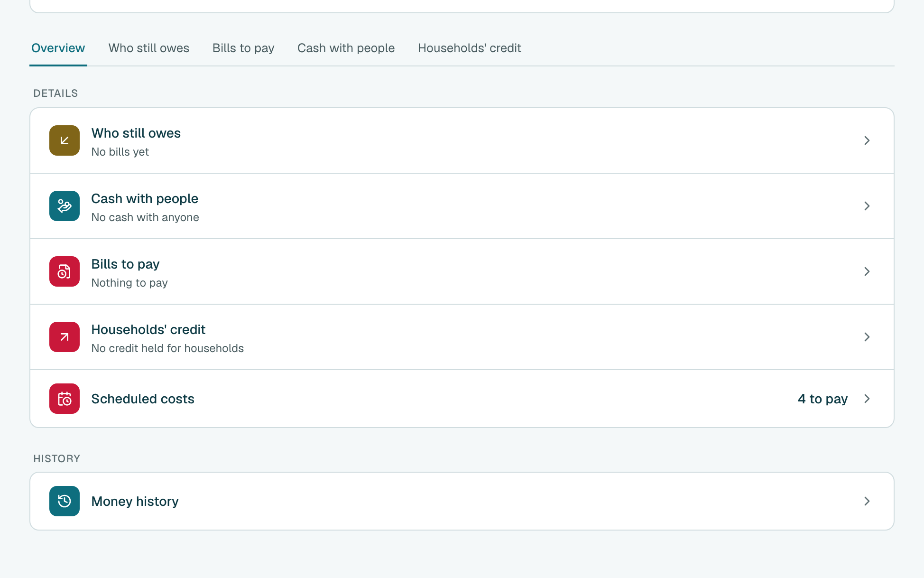Switch to the Cash with people tab
Screen dimensions: 924x578
tap(346, 48)
